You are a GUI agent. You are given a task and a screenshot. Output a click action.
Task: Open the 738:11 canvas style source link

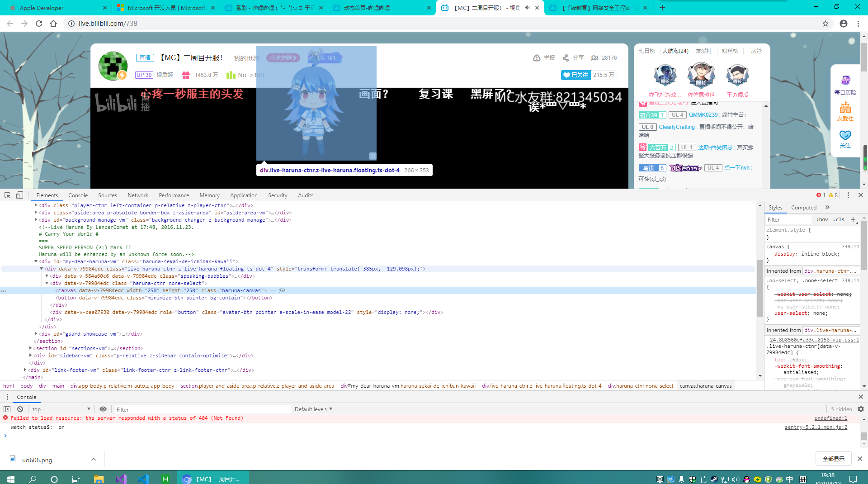850,247
